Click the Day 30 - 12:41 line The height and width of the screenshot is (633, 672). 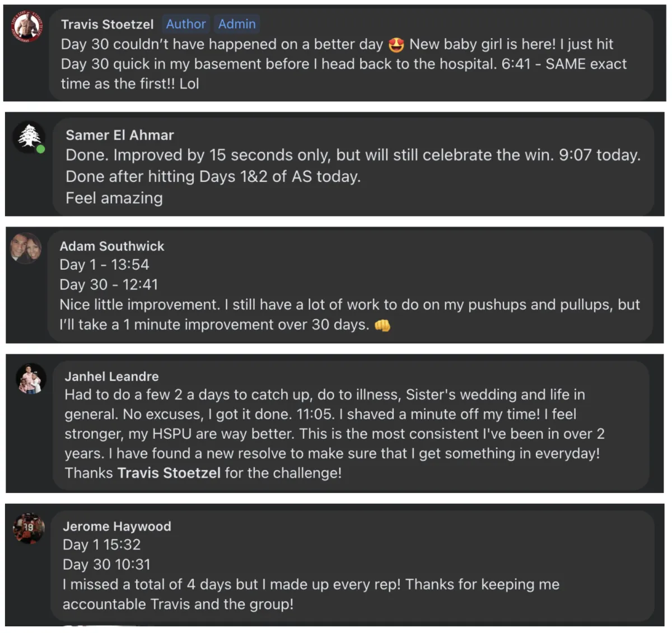109,285
